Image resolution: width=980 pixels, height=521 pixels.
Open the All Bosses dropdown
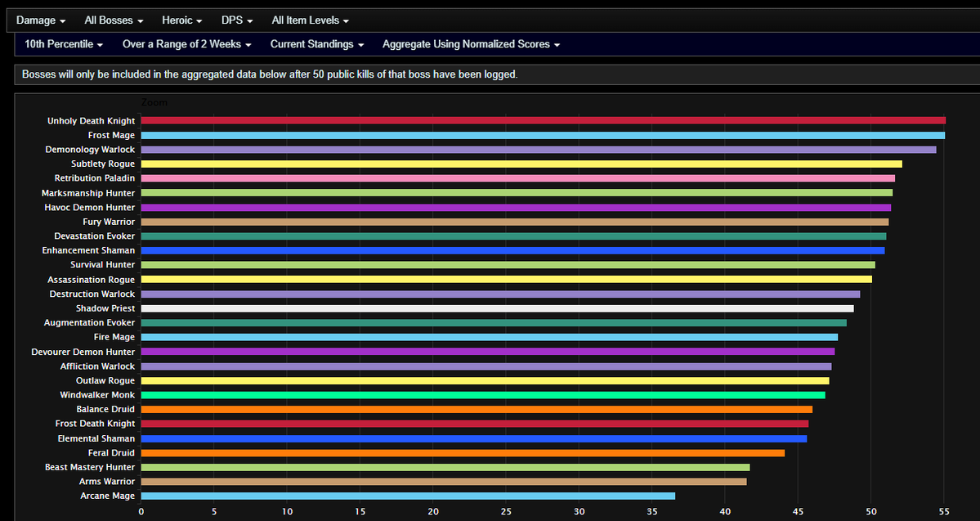coord(114,20)
